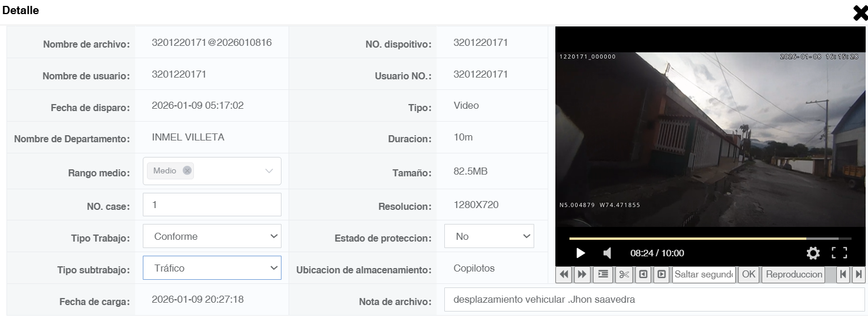
Task: Click the 10m duration value
Action: point(463,138)
